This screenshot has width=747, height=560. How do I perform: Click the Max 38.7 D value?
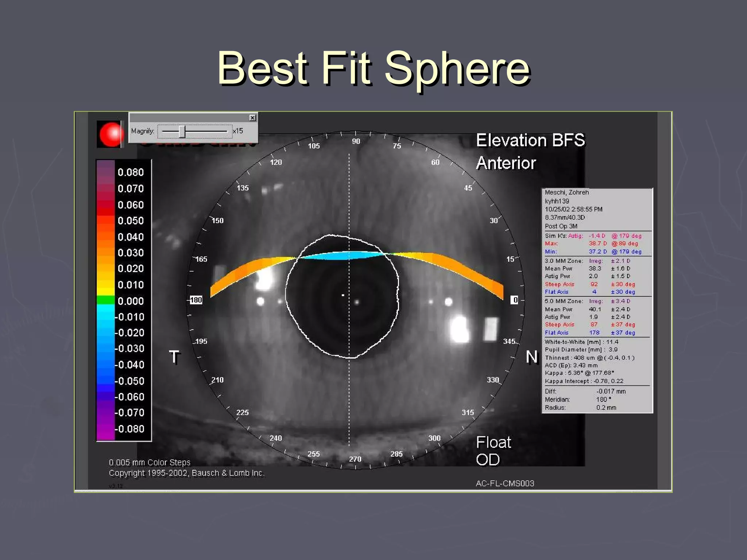point(598,244)
